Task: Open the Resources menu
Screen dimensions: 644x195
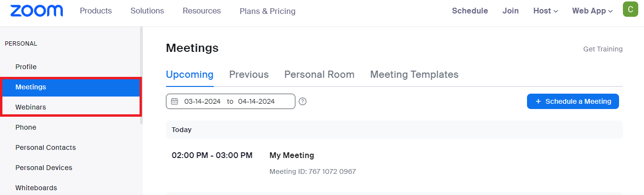Action: tap(202, 11)
